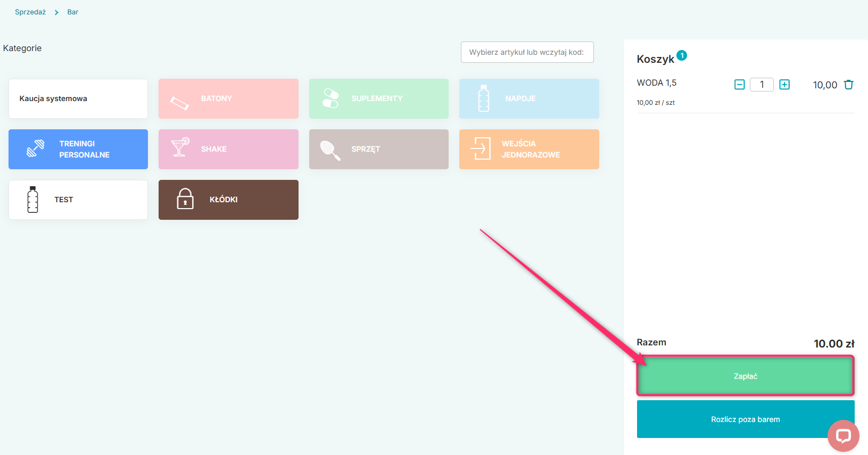This screenshot has width=868, height=455.
Task: Click the dumbbell icon in TRENINGI PERSONALNE
Action: tap(36, 148)
